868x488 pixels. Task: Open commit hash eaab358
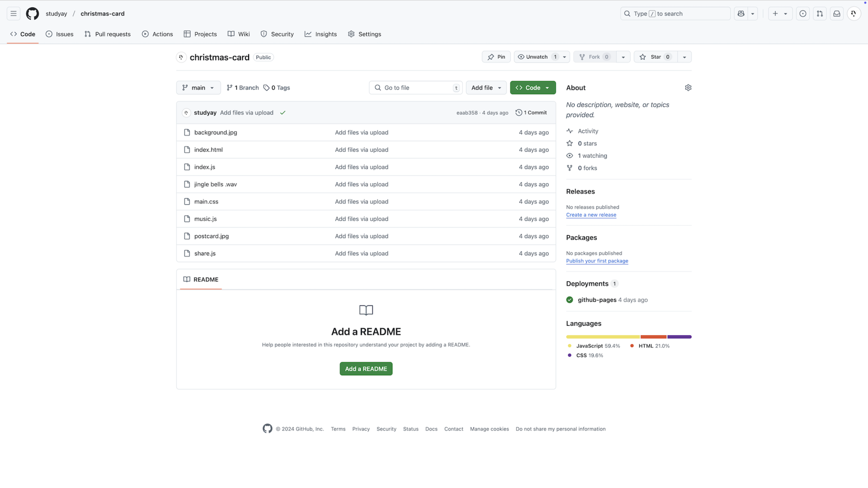tap(467, 113)
